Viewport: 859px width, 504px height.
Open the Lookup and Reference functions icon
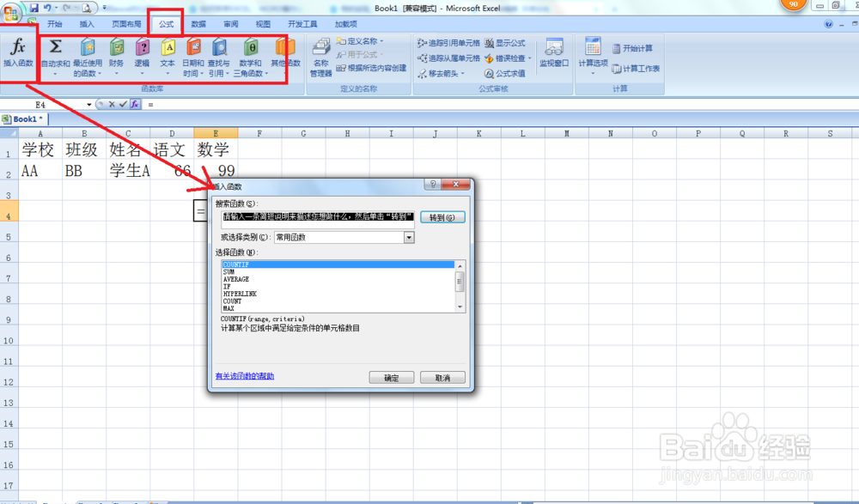click(x=219, y=47)
